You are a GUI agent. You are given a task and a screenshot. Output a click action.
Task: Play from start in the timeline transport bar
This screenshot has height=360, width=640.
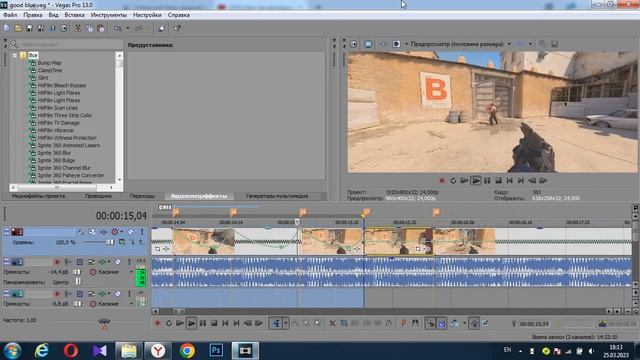pyautogui.click(x=180, y=323)
